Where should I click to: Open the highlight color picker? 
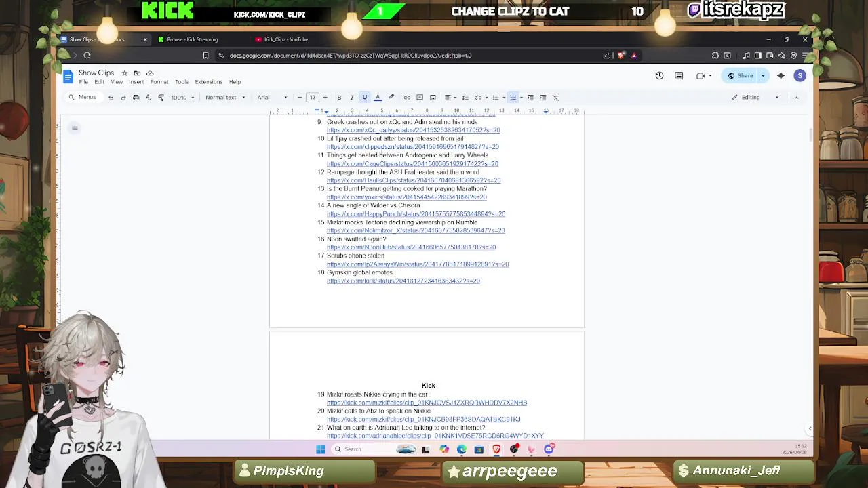pyautogui.click(x=391, y=98)
